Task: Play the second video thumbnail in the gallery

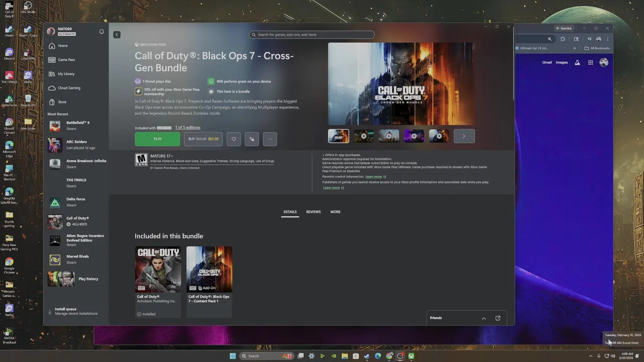Action: point(389,136)
